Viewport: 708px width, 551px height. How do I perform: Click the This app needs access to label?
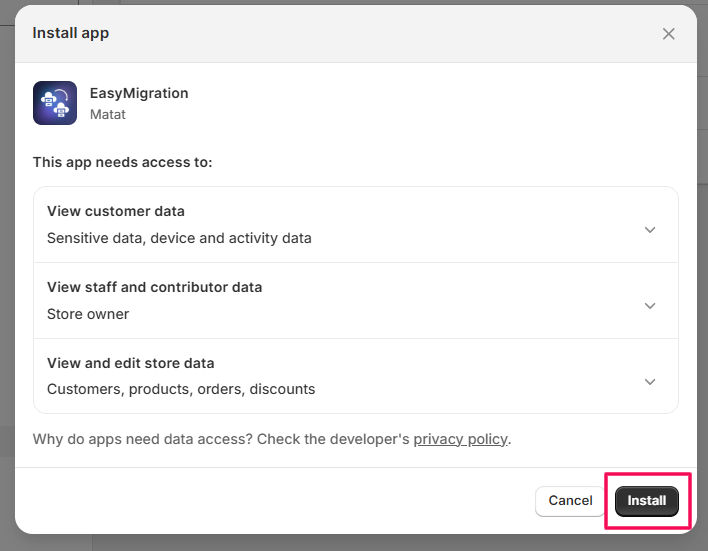[122, 162]
